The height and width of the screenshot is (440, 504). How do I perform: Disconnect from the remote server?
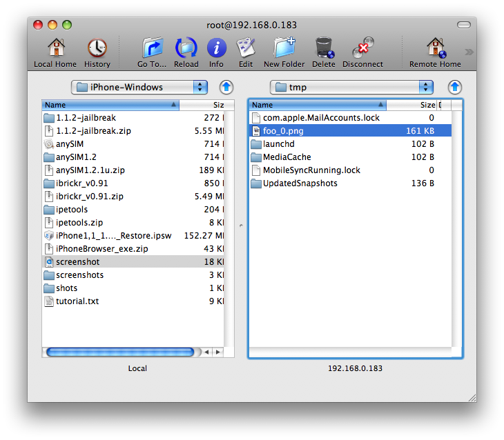tap(362, 48)
